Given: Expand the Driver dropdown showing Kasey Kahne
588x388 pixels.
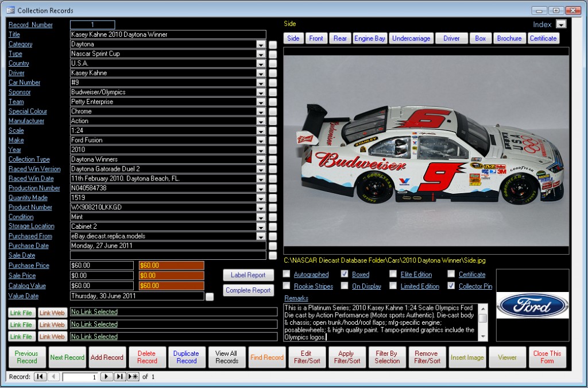Looking at the screenshot, I should click(x=261, y=73).
